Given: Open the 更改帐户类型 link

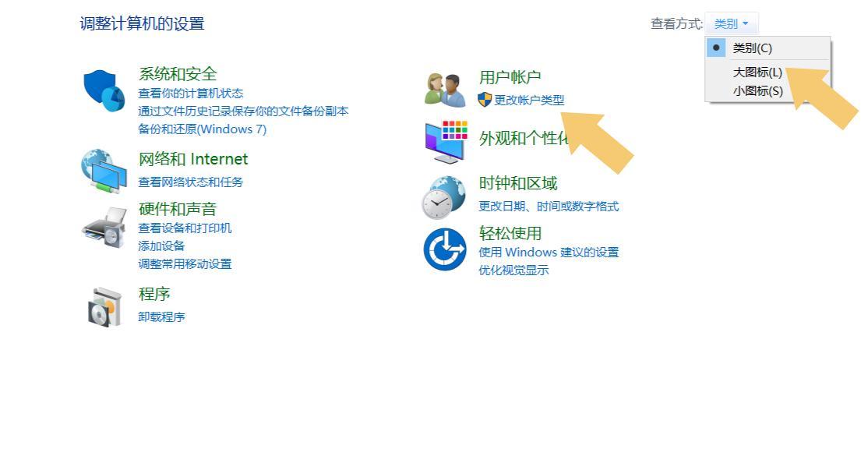Looking at the screenshot, I should click(529, 101).
